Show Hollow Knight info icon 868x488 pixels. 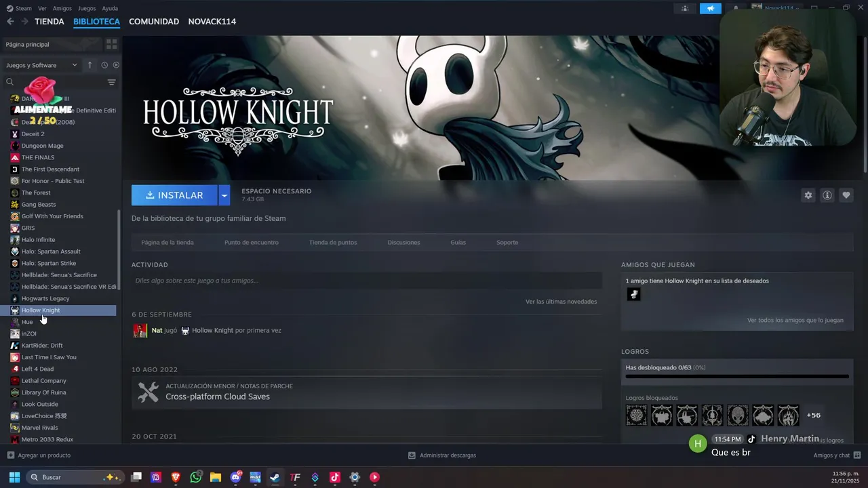[x=827, y=195]
